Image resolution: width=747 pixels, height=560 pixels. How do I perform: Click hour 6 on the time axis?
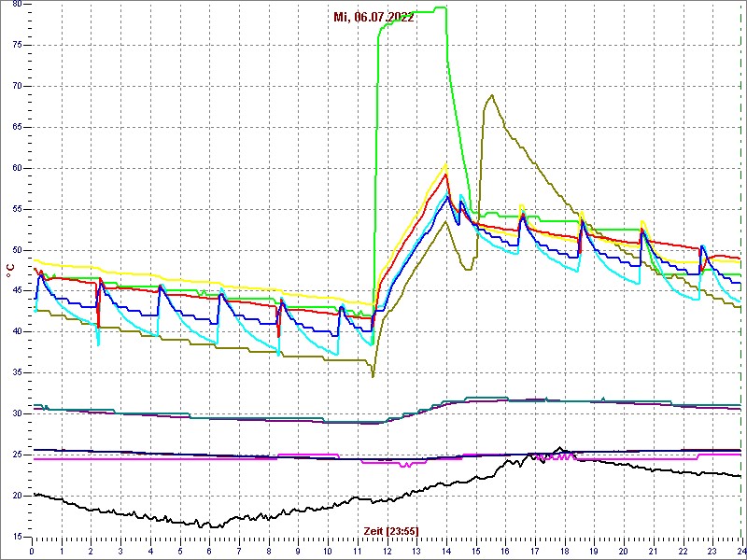(209, 553)
